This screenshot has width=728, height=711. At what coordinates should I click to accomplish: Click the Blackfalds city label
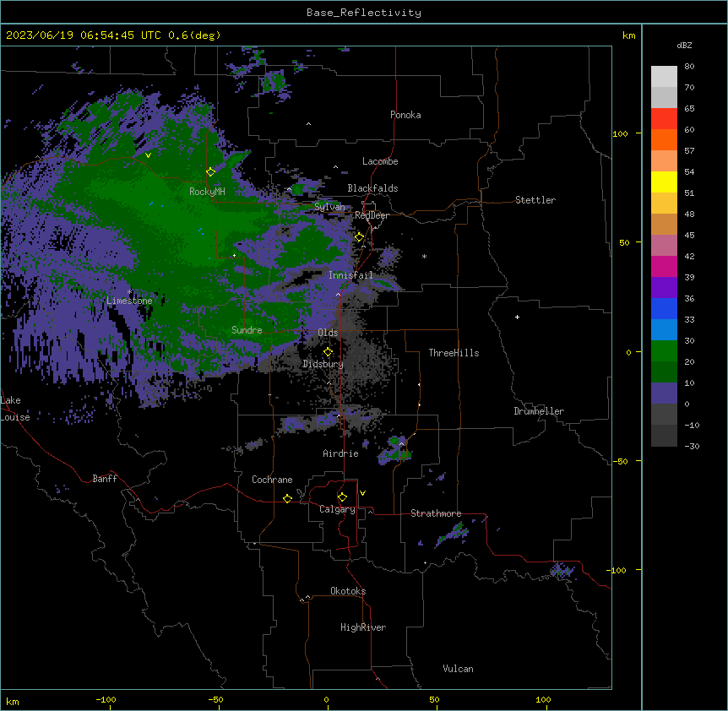coord(372,188)
